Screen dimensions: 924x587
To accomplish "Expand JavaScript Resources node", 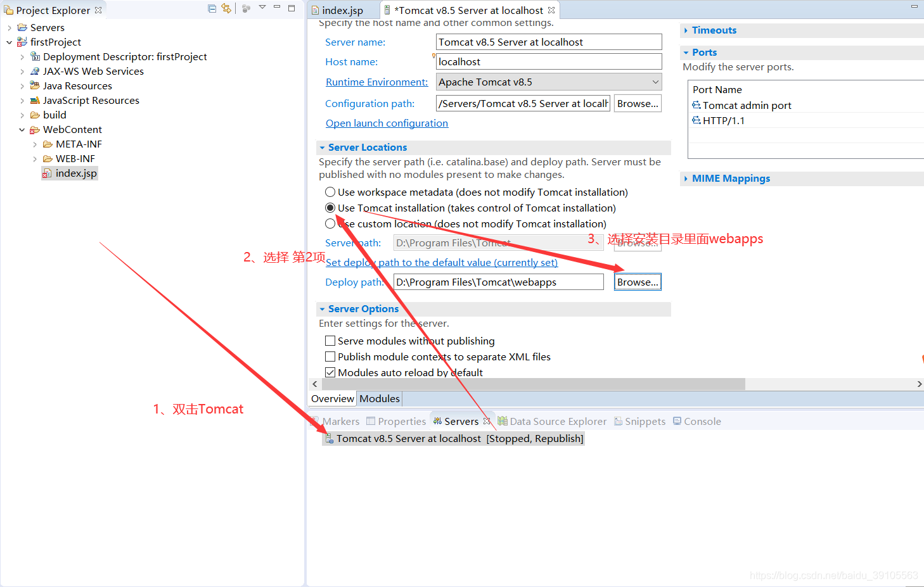I will (x=22, y=101).
